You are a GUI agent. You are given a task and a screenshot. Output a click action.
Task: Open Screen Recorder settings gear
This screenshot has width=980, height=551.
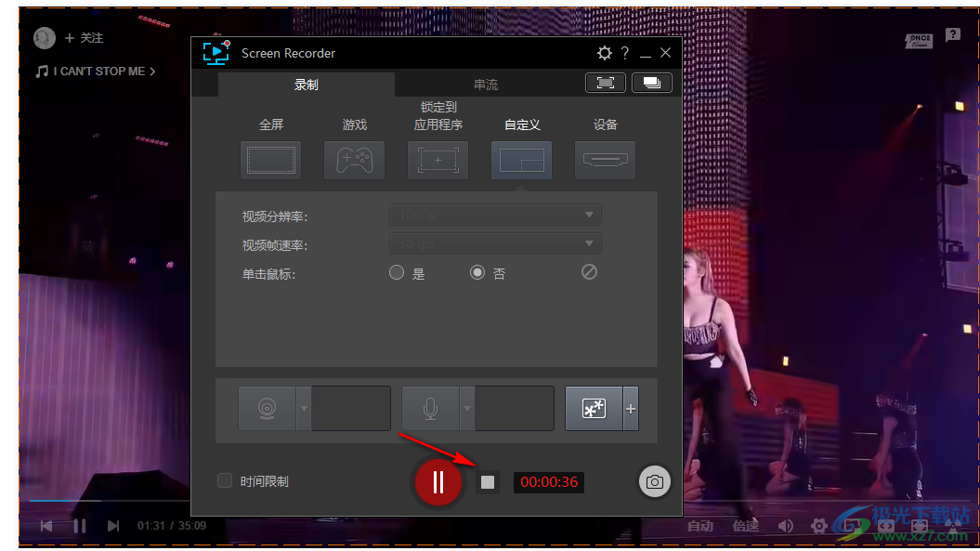pos(605,53)
